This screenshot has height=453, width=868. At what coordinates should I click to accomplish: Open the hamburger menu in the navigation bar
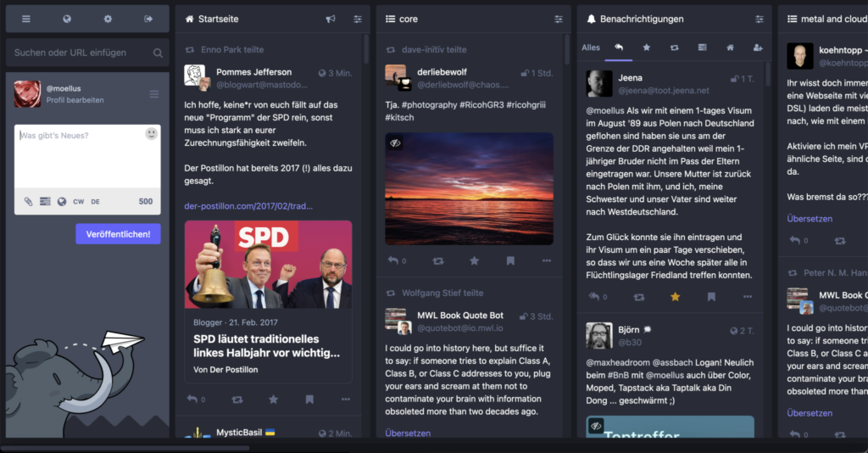[x=26, y=19]
